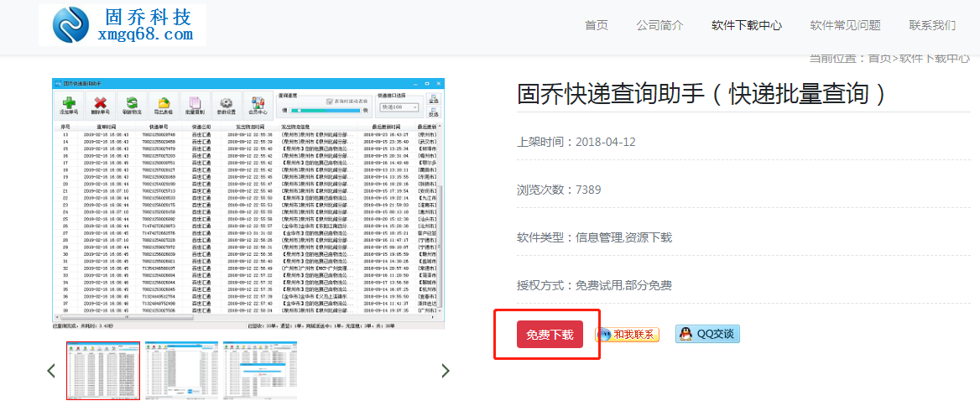Click 反选 button in preview toolbar

coord(435,112)
